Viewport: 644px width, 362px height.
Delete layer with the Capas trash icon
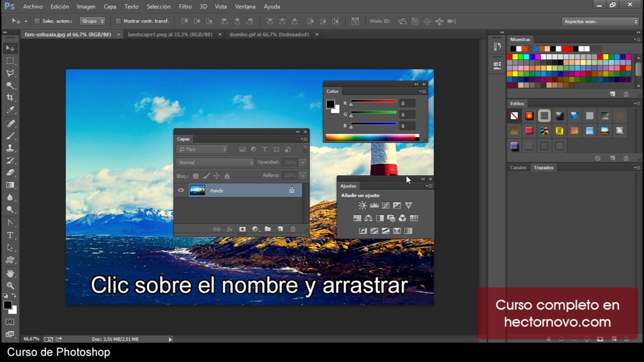click(293, 229)
